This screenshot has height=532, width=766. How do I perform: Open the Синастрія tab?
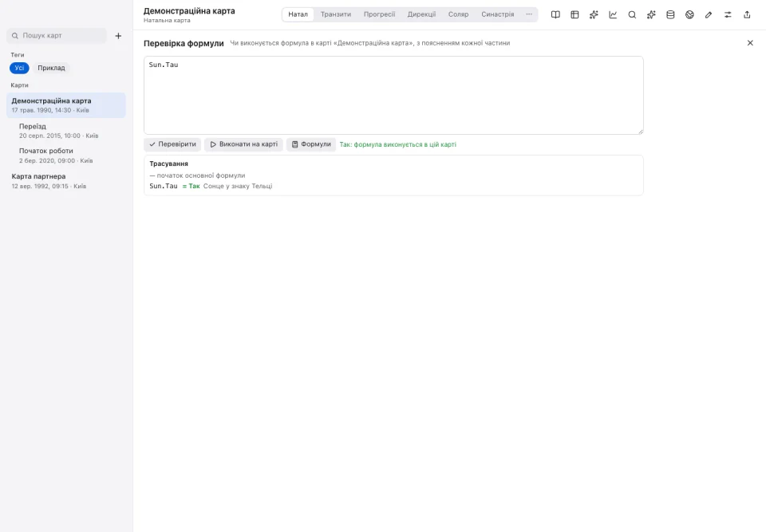point(497,14)
